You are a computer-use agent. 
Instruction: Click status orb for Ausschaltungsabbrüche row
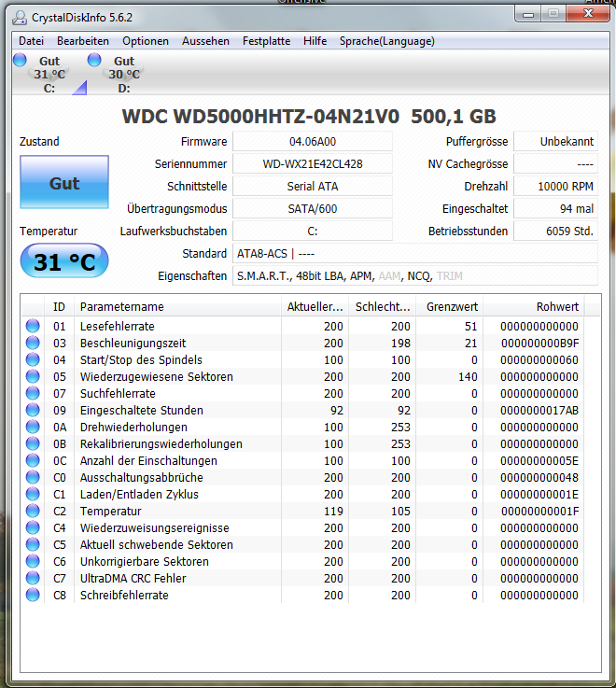point(33,477)
